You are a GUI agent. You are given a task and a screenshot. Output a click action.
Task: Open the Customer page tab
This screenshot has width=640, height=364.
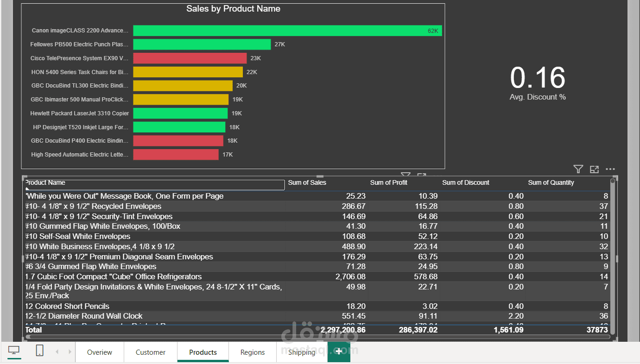(151, 352)
